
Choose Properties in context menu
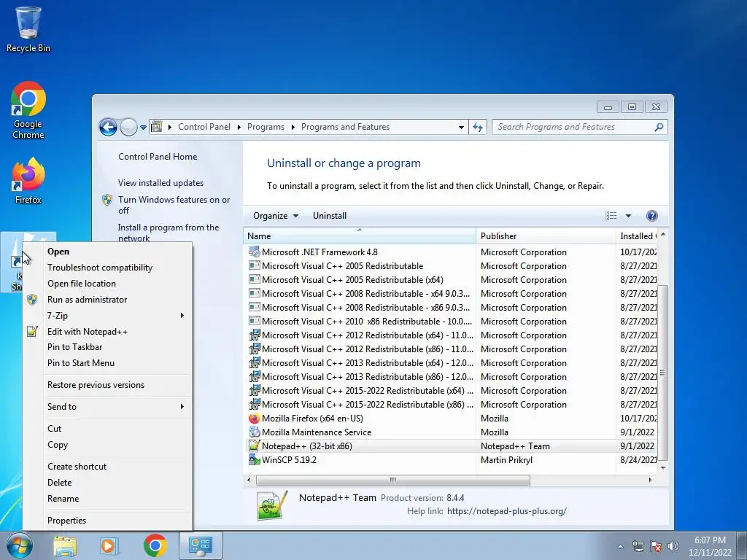[x=108, y=521]
